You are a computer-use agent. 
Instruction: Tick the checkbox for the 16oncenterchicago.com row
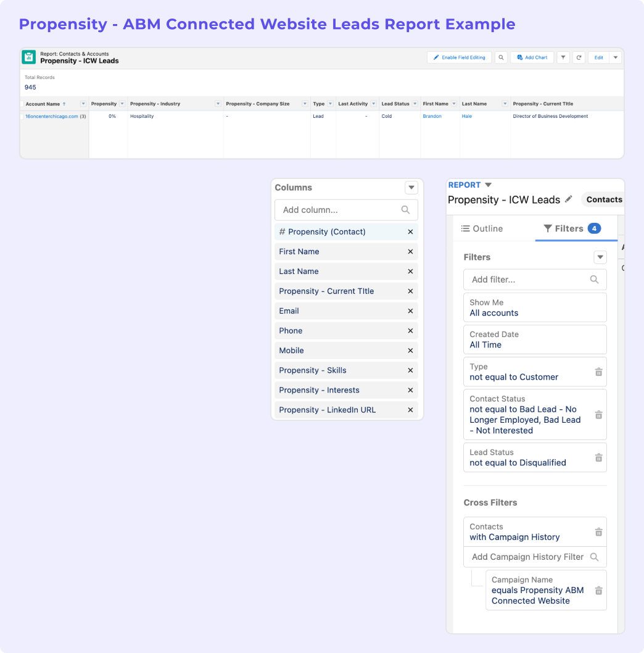pos(22,117)
